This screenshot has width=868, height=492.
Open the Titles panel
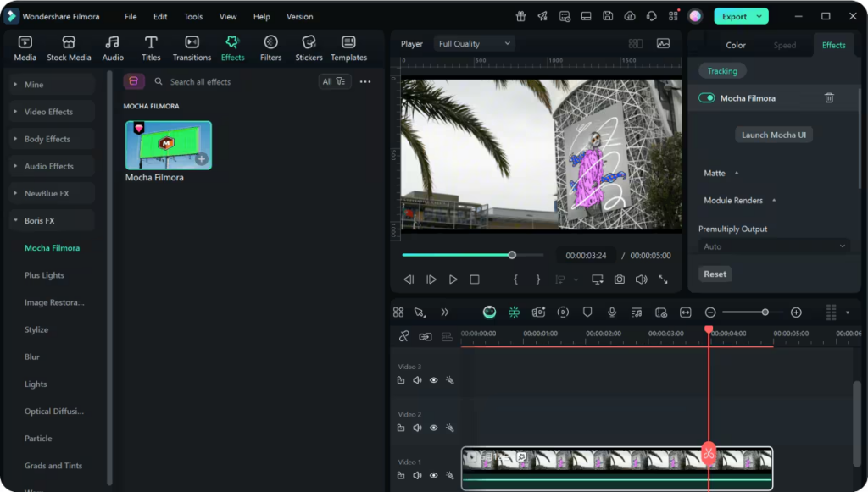151,48
